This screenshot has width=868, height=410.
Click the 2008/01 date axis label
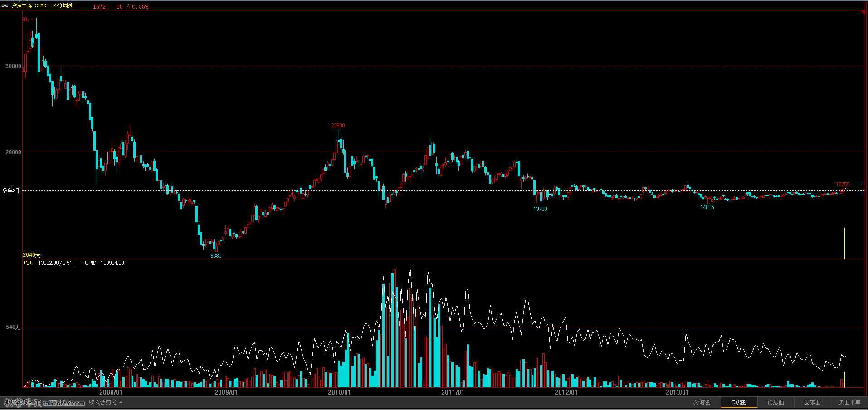click(111, 392)
